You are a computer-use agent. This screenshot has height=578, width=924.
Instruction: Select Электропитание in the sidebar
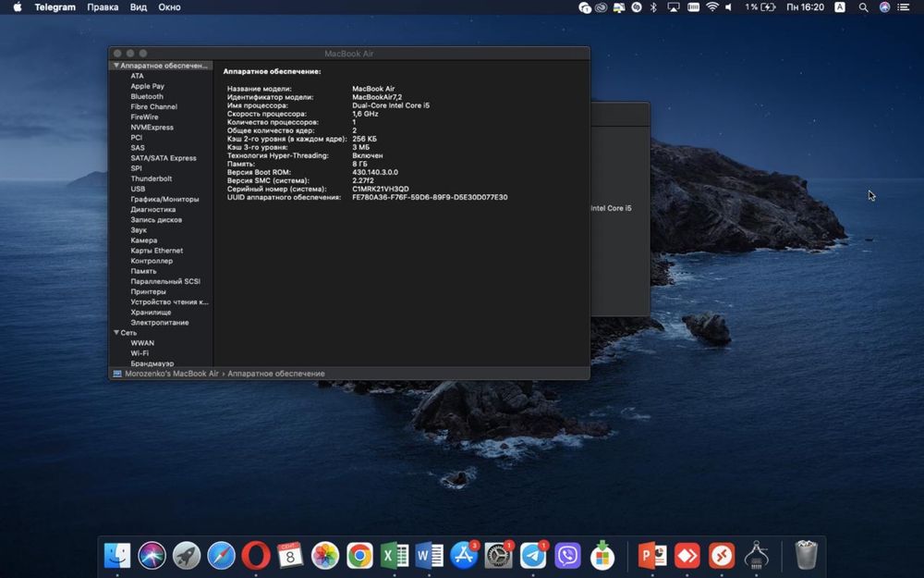[x=160, y=323]
